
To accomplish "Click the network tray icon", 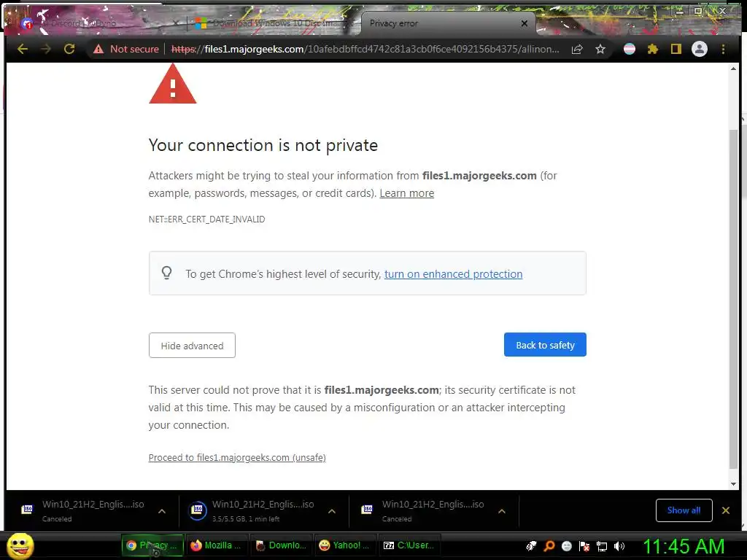I will pos(602,546).
